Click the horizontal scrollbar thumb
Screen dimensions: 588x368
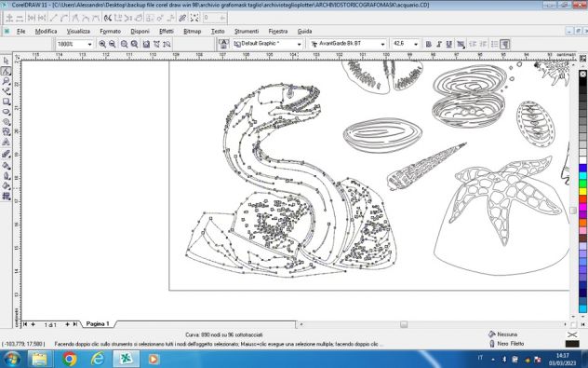point(404,324)
